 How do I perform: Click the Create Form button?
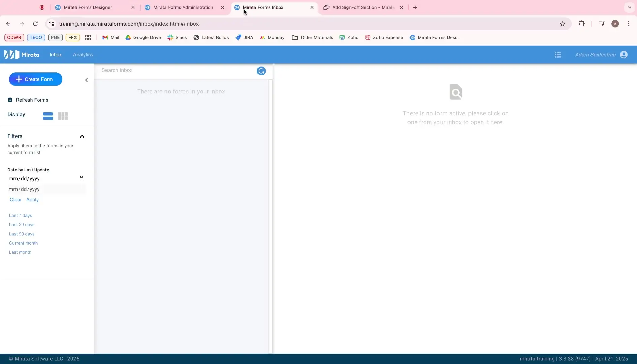[35, 79]
